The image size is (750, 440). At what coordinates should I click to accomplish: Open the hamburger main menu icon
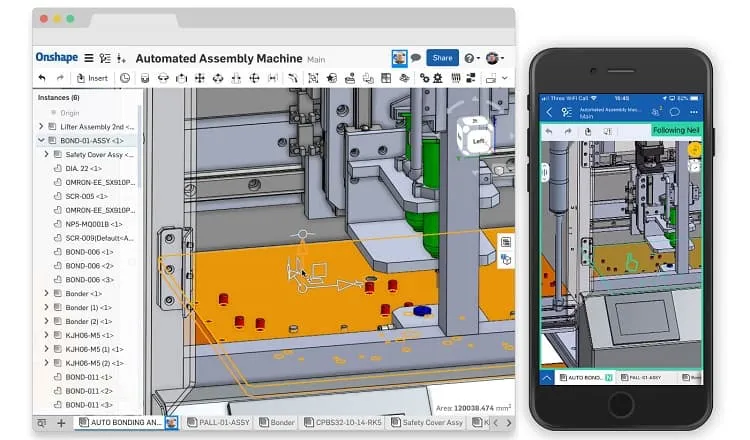click(89, 58)
